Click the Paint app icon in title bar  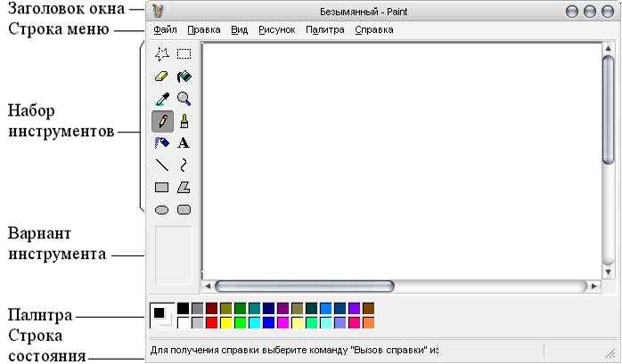tap(158, 11)
